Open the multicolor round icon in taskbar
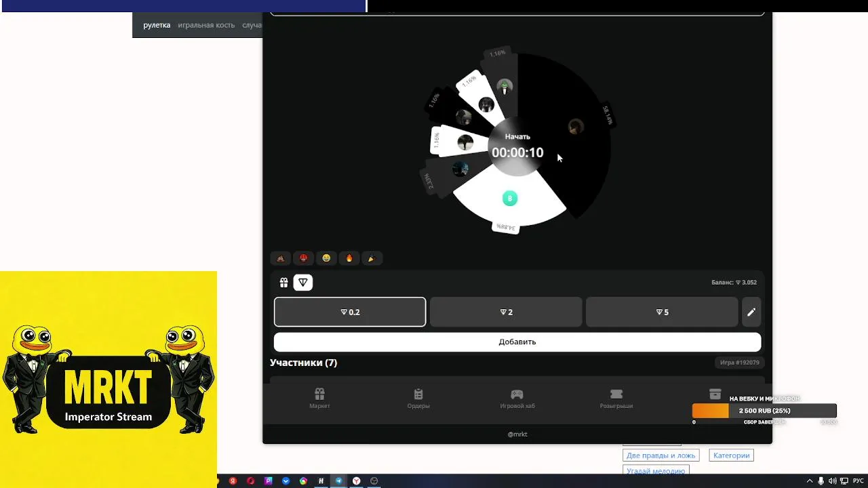This screenshot has height=488, width=868. pyautogui.click(x=303, y=481)
